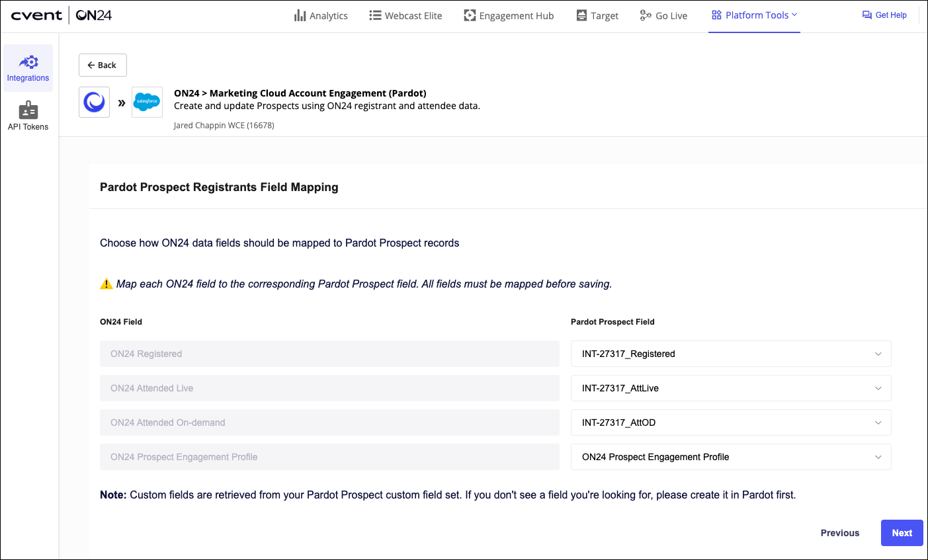Screen dimensions: 928x560
Task: Click the Engagement Hub play icon
Action: 470,15
